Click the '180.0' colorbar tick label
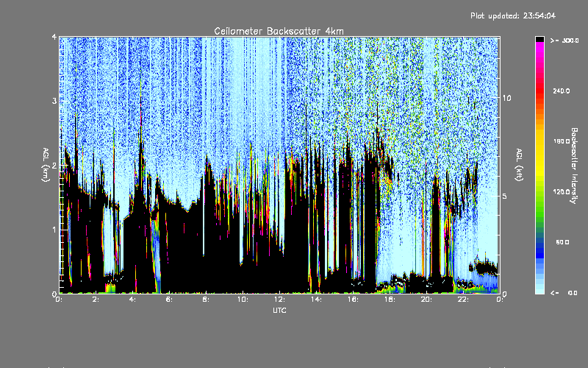 point(562,141)
